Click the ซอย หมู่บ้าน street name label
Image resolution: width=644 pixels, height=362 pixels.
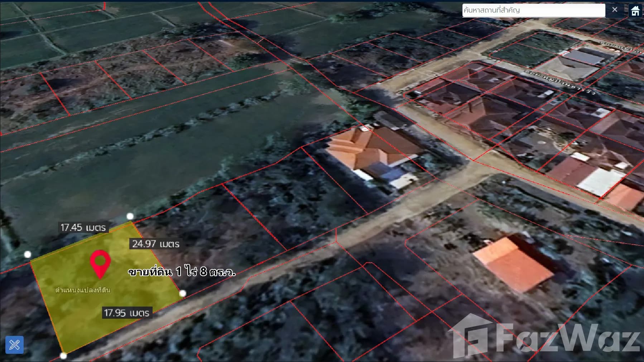click(561, 82)
